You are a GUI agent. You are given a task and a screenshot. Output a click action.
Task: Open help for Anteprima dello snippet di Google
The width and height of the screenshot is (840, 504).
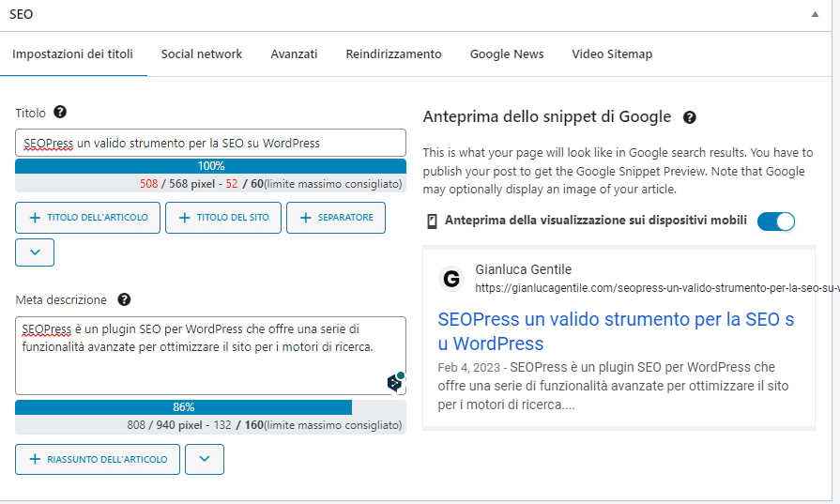[690, 117]
